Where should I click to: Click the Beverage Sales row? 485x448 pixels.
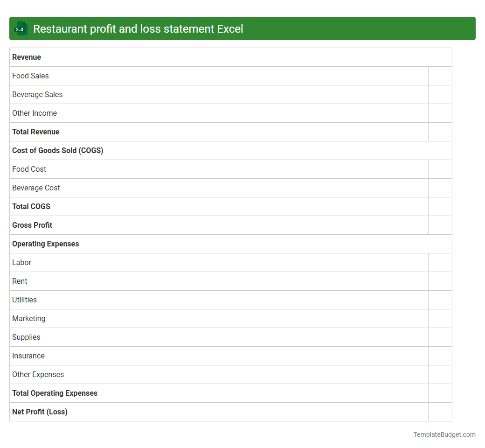pyautogui.click(x=37, y=94)
